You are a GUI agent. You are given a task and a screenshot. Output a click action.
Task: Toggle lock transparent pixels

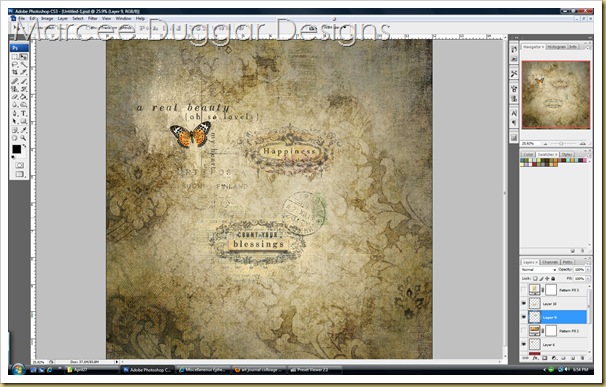click(535, 278)
